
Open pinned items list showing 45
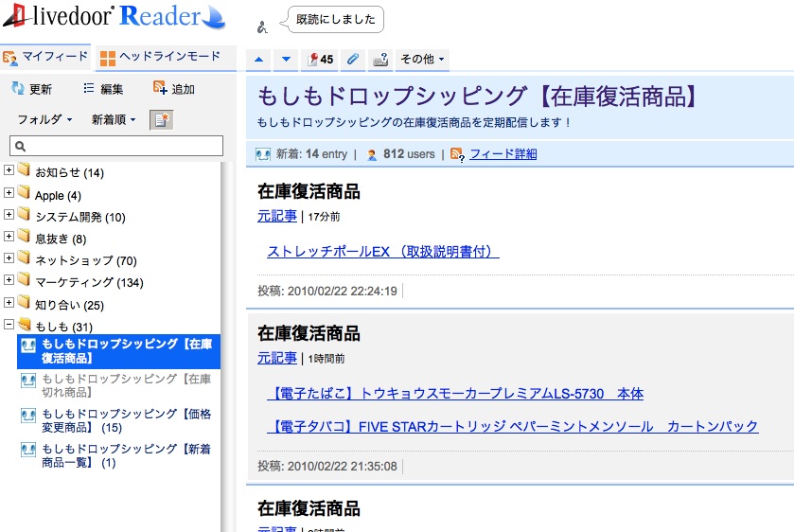[320, 60]
